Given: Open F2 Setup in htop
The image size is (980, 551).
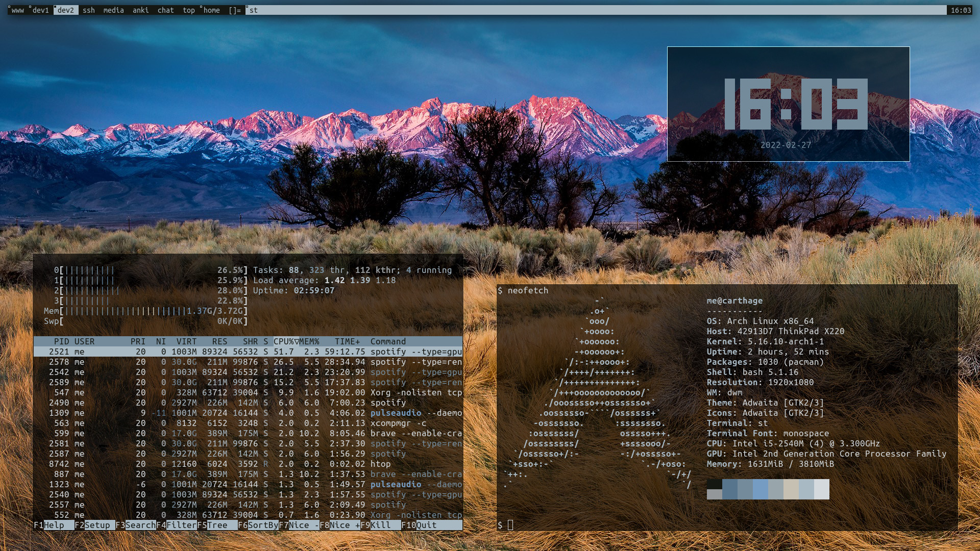Looking at the screenshot, I should 95,525.
